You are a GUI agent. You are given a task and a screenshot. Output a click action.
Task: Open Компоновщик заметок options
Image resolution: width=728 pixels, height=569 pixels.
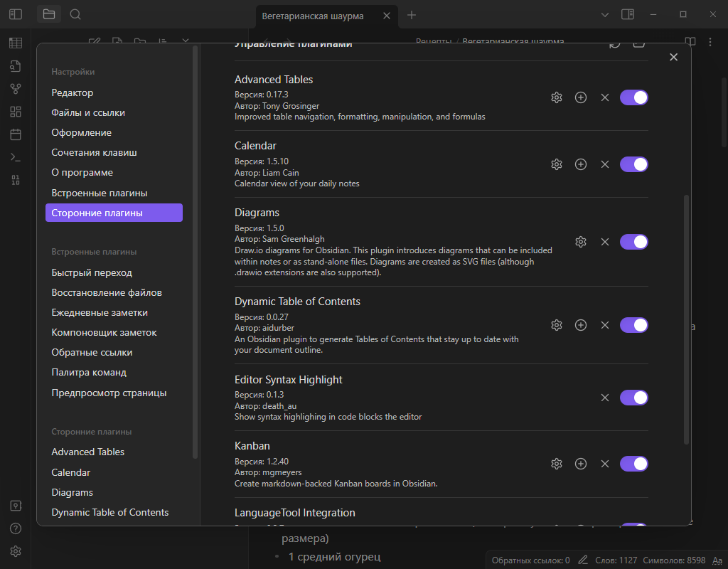tap(114, 333)
